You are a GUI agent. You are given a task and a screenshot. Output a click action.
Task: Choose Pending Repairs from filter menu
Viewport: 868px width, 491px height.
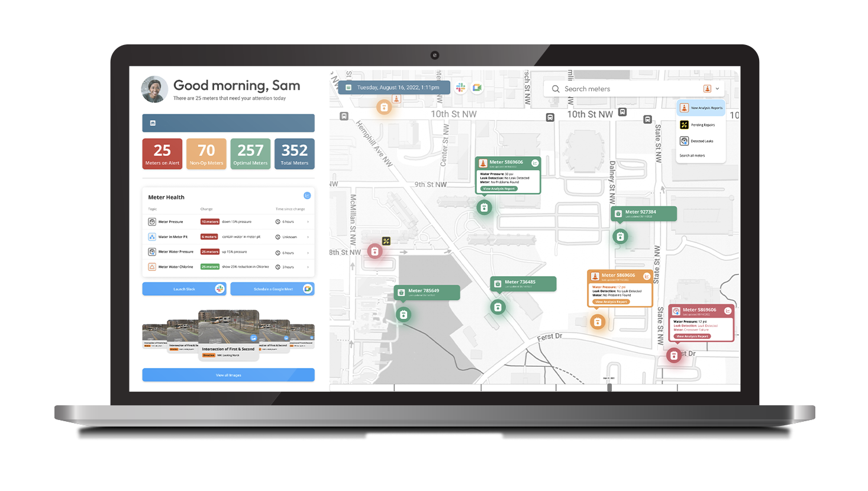click(x=701, y=125)
